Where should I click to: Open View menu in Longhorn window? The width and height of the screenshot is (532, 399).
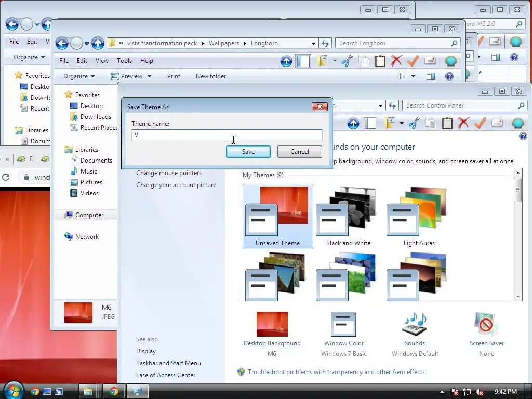[x=102, y=61]
